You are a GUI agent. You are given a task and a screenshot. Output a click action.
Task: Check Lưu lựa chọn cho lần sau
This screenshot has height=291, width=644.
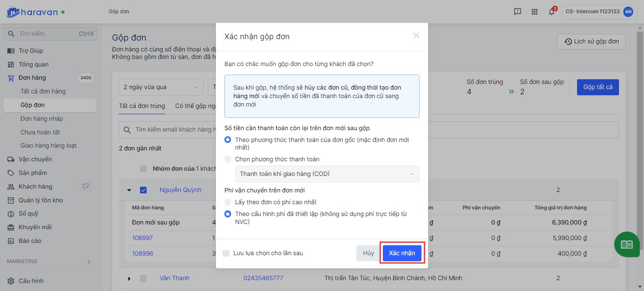(x=226, y=253)
